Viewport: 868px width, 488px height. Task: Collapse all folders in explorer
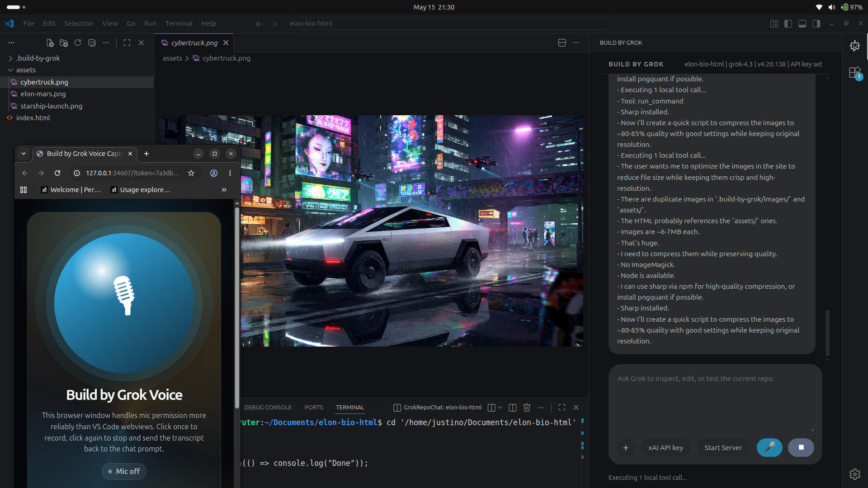tap(92, 42)
